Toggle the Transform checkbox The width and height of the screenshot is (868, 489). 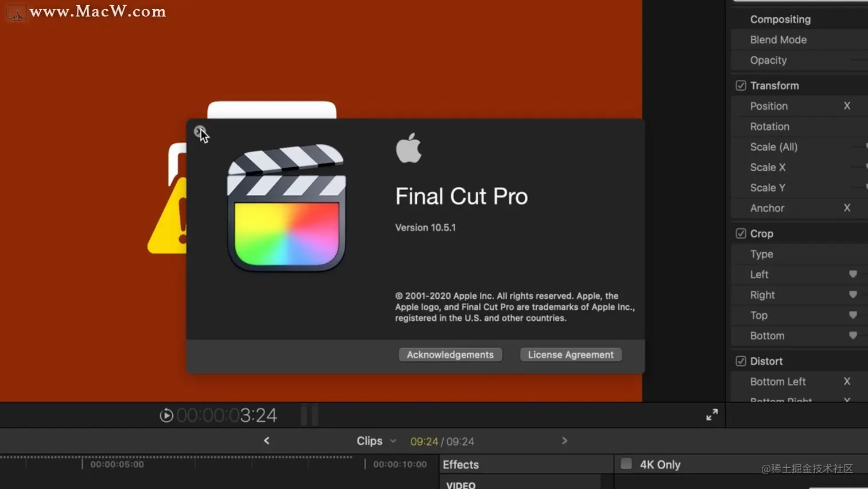tap(741, 86)
